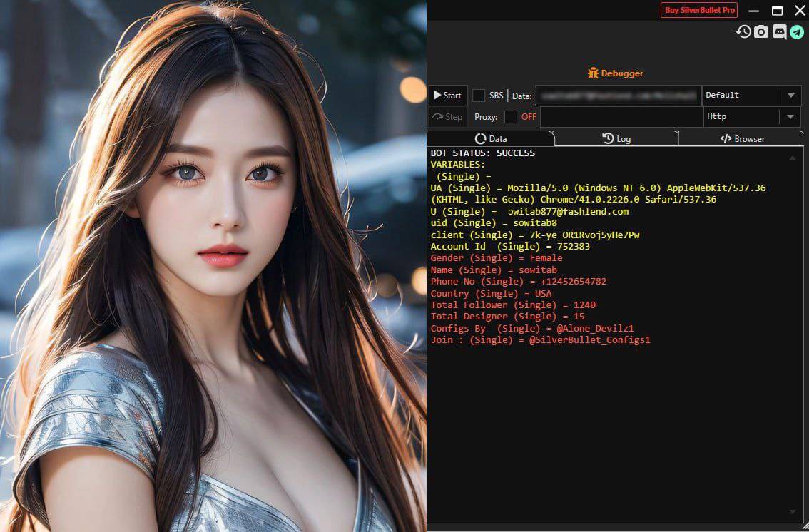Toggle the Proxy checkbox
The height and width of the screenshot is (532, 809).
[511, 117]
